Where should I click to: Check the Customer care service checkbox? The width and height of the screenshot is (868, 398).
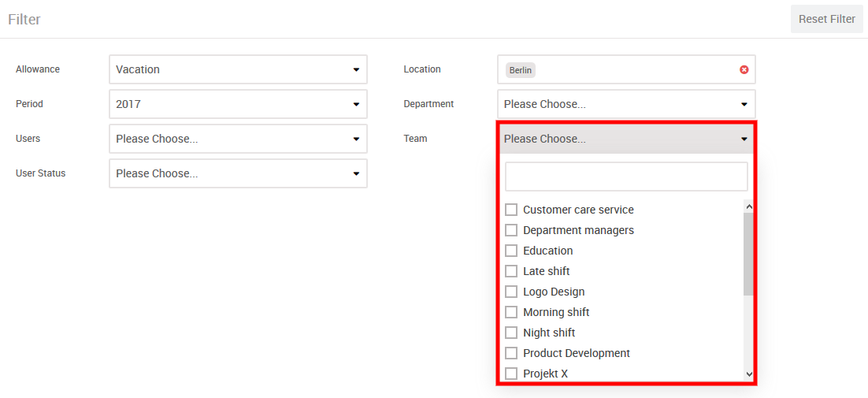point(511,210)
